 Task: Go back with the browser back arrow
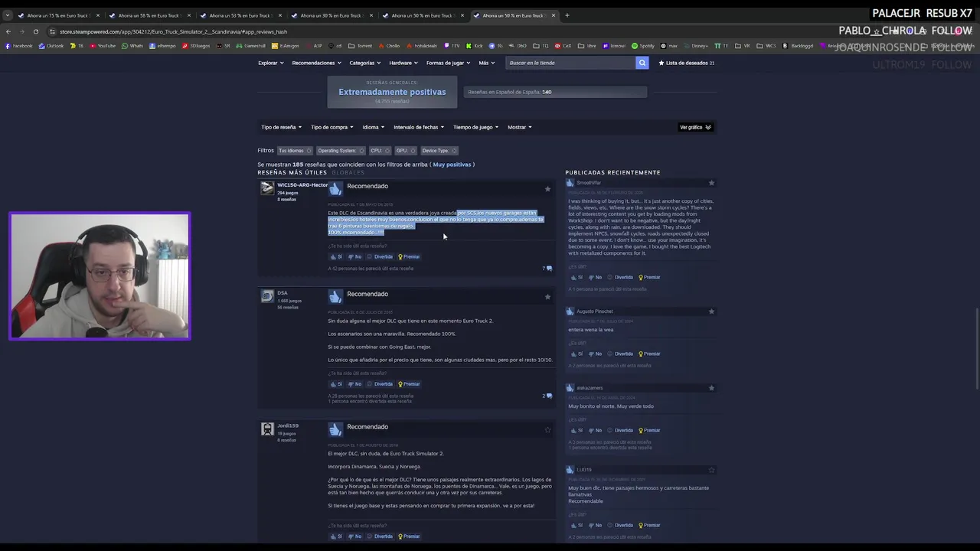click(x=8, y=31)
